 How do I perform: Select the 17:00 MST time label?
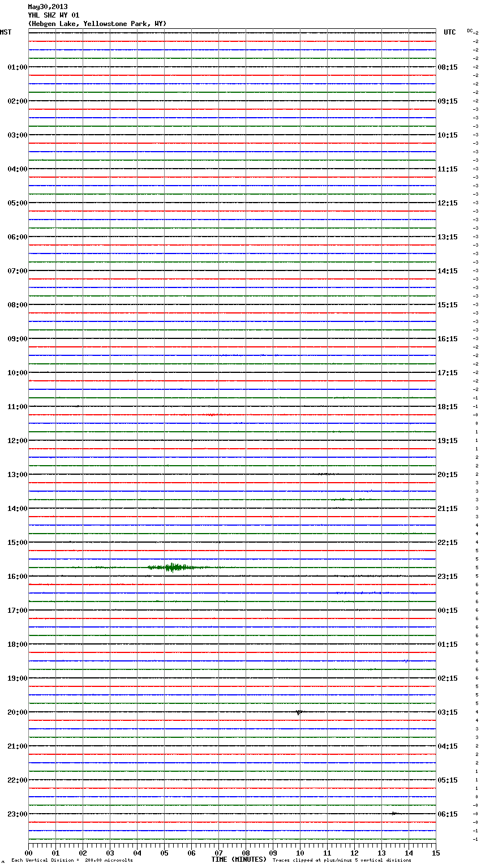(x=18, y=611)
